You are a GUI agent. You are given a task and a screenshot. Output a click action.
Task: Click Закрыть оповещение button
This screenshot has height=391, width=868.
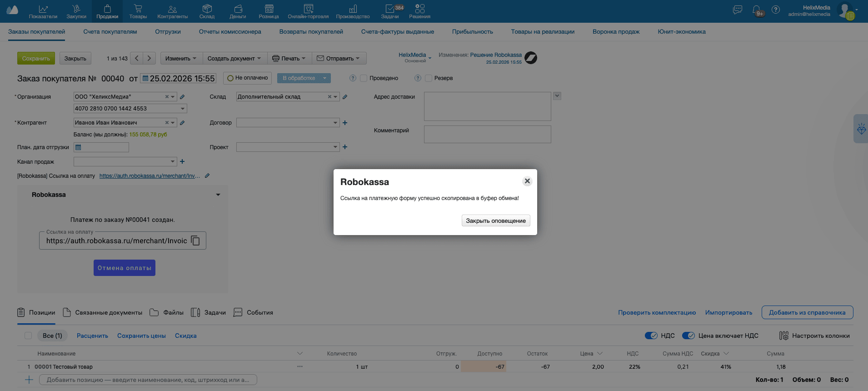(495, 221)
